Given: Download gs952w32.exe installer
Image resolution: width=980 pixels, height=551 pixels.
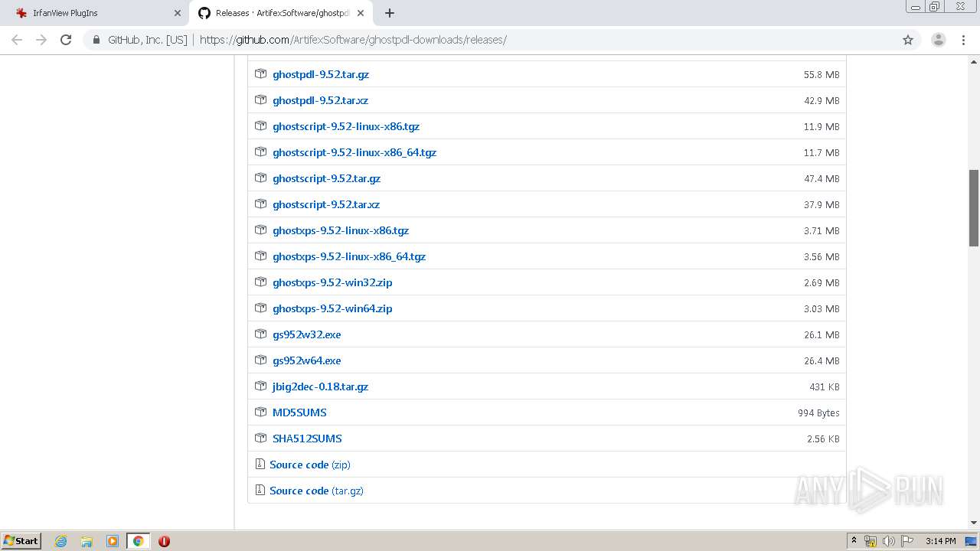Looking at the screenshot, I should [x=307, y=334].
